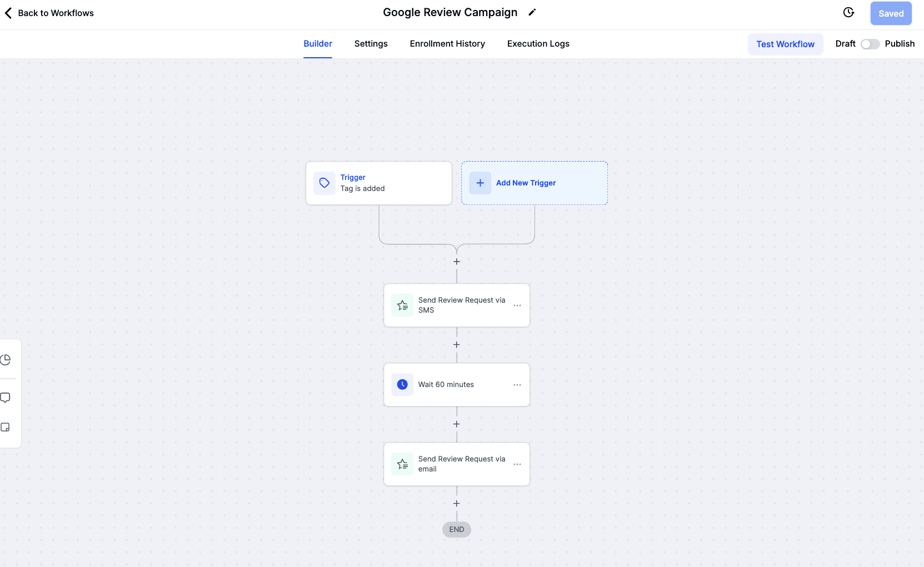Open the chat bubble icon in left sidebar
This screenshot has width=924, height=567.
click(x=7, y=398)
